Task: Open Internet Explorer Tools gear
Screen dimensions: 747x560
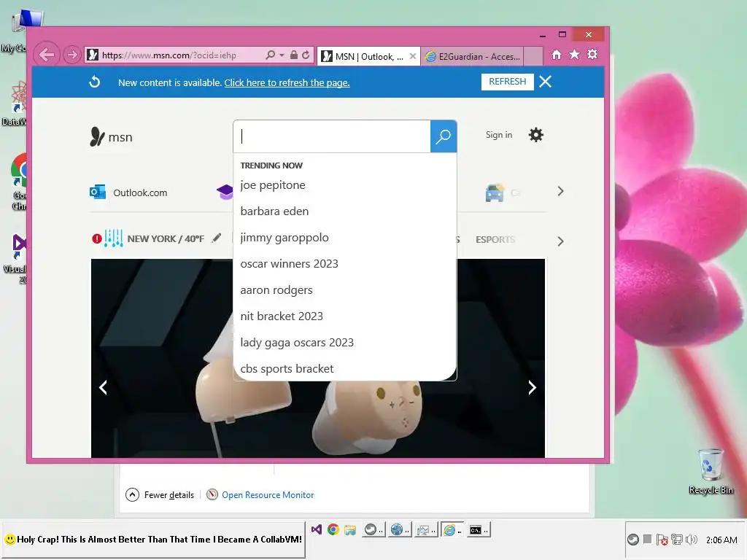Action: coord(592,54)
